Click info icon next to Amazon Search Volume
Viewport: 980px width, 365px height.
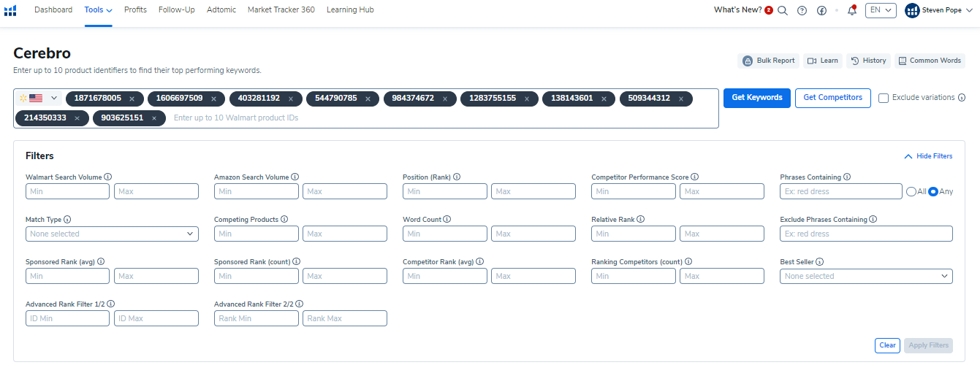[x=295, y=177]
